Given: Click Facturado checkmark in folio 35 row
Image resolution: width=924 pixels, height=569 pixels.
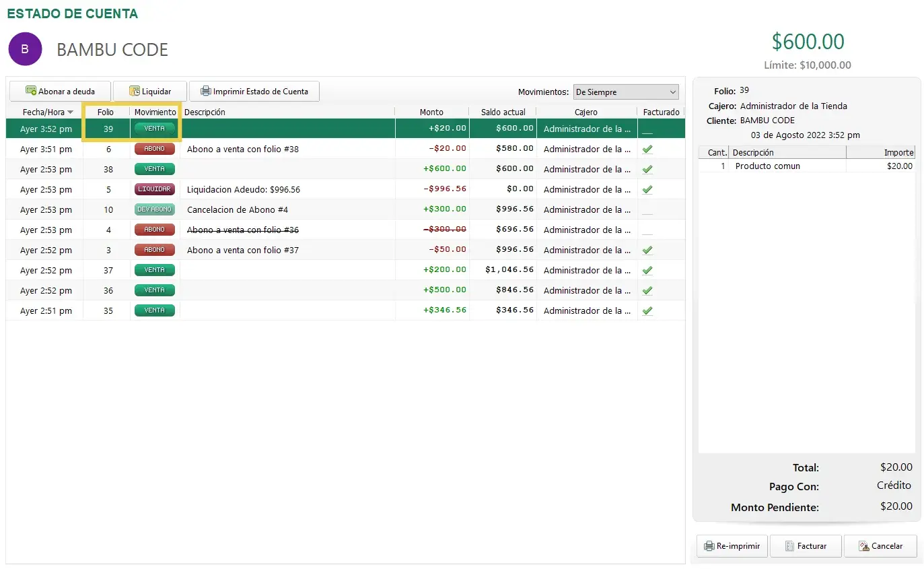Looking at the screenshot, I should pyautogui.click(x=647, y=310).
